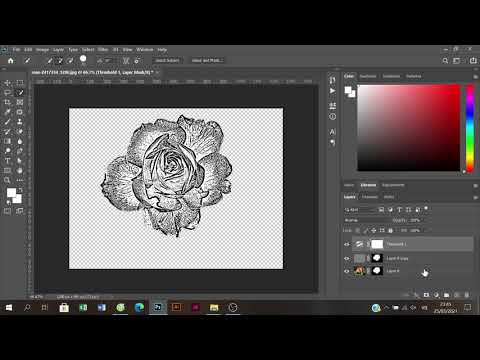
Task: Open the Layers panel flyout menu
Action: coord(475,197)
